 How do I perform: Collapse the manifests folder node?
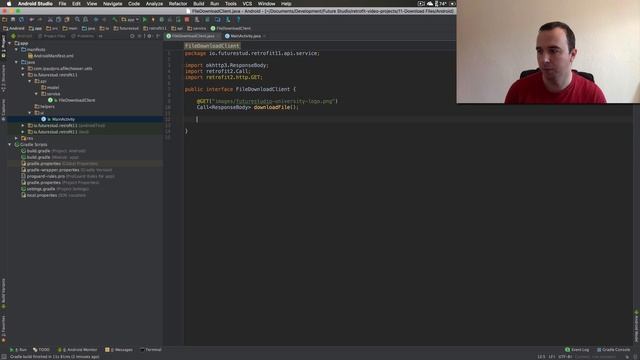point(16,49)
